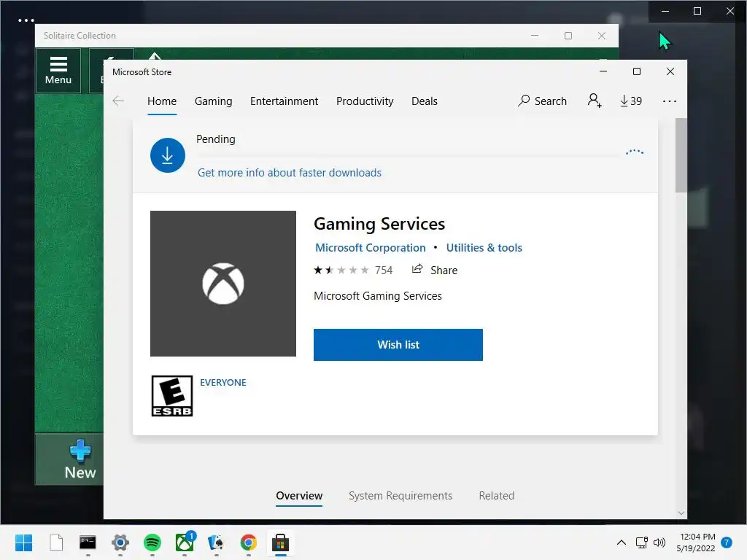Click the 'Microsoft Gaming Services' description text
Screen dimensions: 747x560
pos(378,296)
